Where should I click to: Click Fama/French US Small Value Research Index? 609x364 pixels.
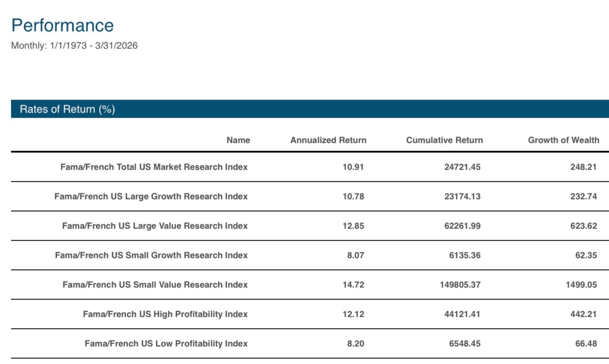coord(155,285)
